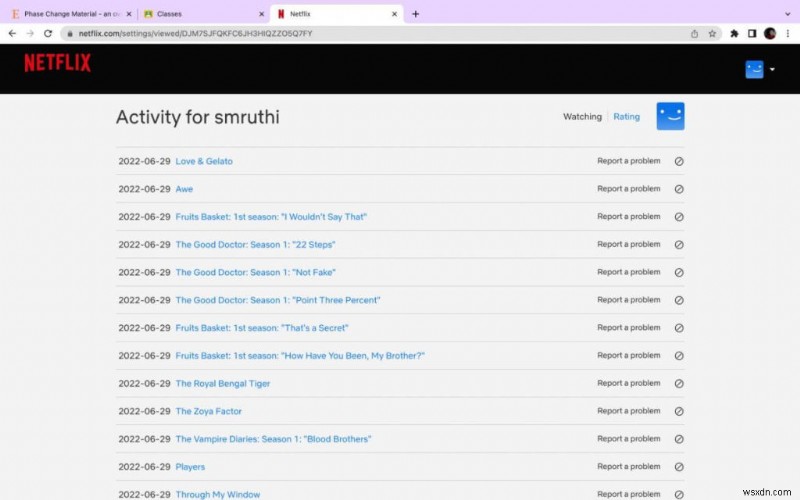Hide The Zoya Factor from history
This screenshot has width=800, height=500.
point(679,412)
